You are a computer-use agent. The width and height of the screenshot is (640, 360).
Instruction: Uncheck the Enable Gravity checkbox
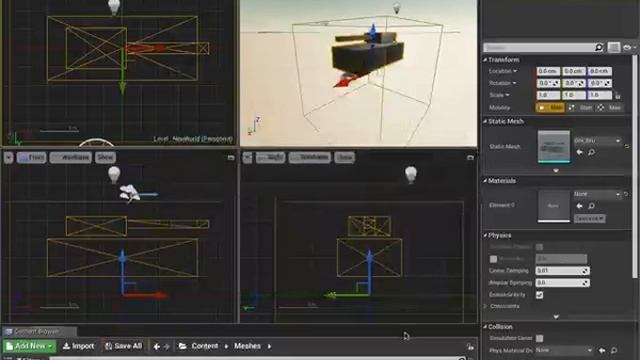(x=540, y=295)
